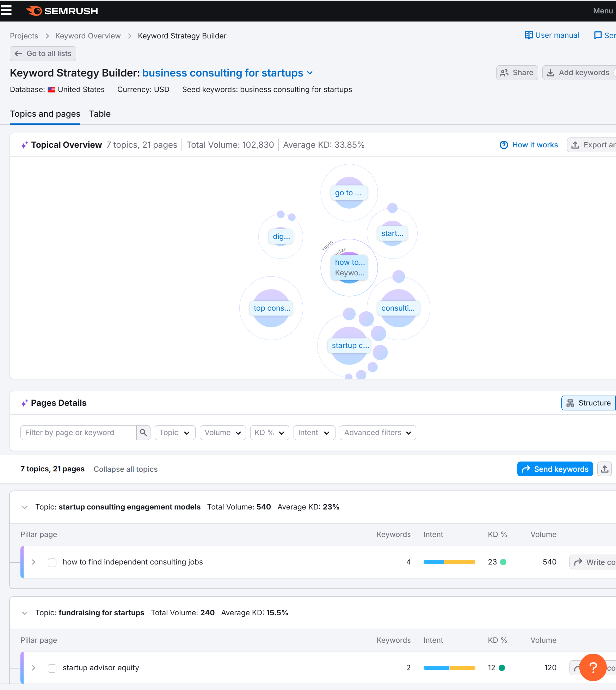The height and width of the screenshot is (690, 616).
Task: Click the Collapse all topics link
Action: (125, 469)
